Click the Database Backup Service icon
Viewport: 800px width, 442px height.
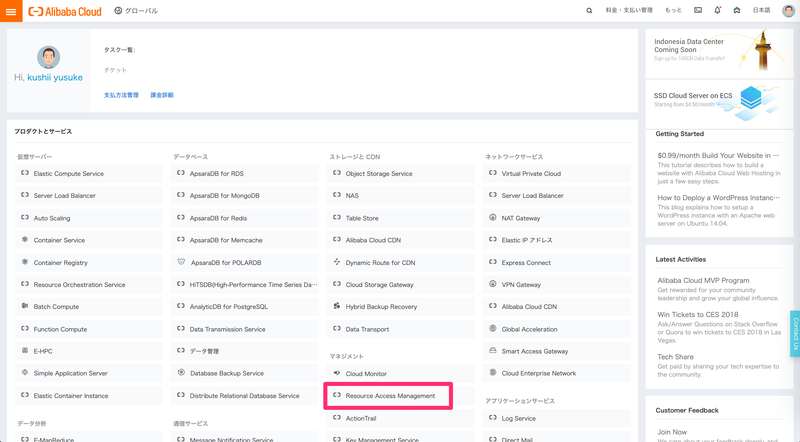click(x=181, y=373)
